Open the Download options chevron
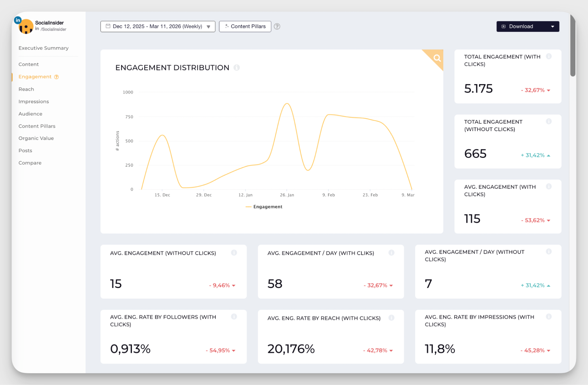 click(x=553, y=26)
